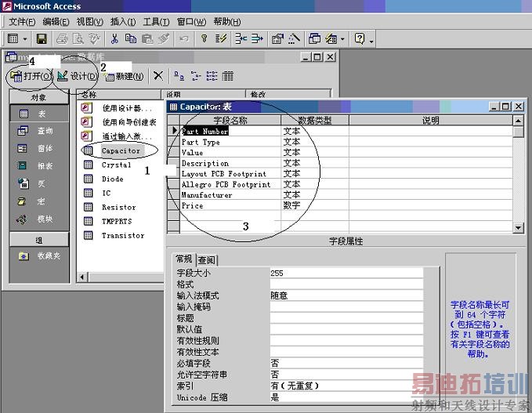Click the Undo toolbar icon
This screenshot has height=413, width=532.
(x=184, y=38)
